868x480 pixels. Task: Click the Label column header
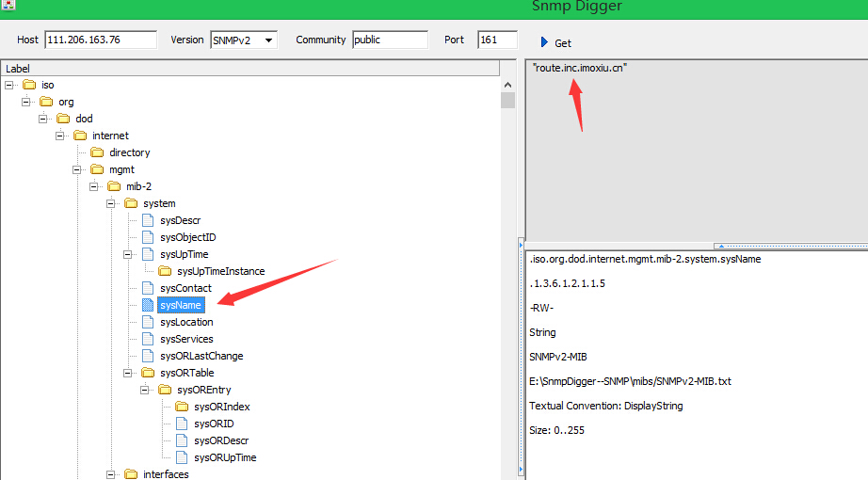(250, 68)
